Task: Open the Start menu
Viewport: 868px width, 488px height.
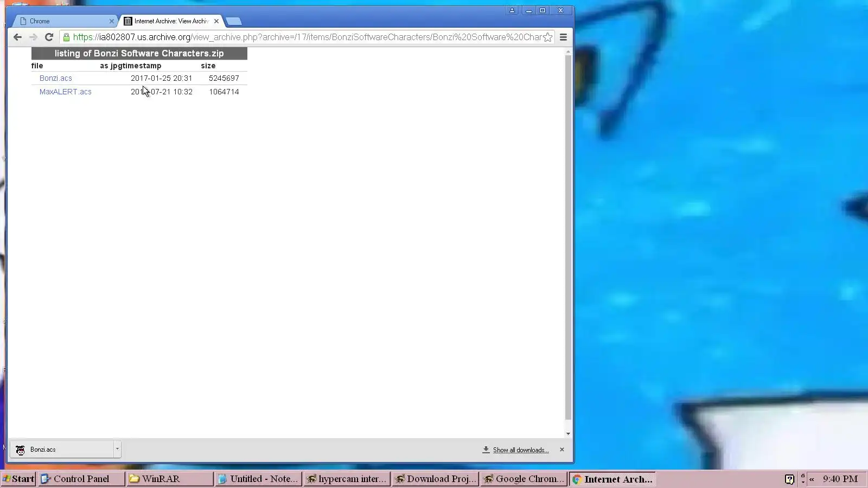Action: click(x=18, y=479)
